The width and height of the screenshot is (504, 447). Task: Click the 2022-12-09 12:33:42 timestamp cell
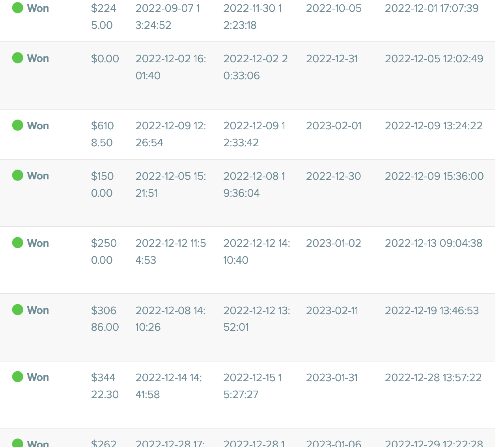click(x=254, y=134)
